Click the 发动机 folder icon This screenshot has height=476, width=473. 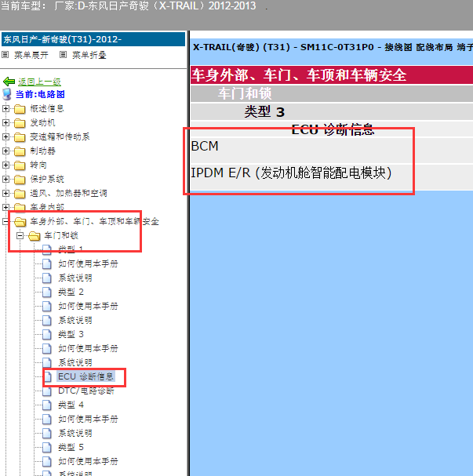click(20, 123)
